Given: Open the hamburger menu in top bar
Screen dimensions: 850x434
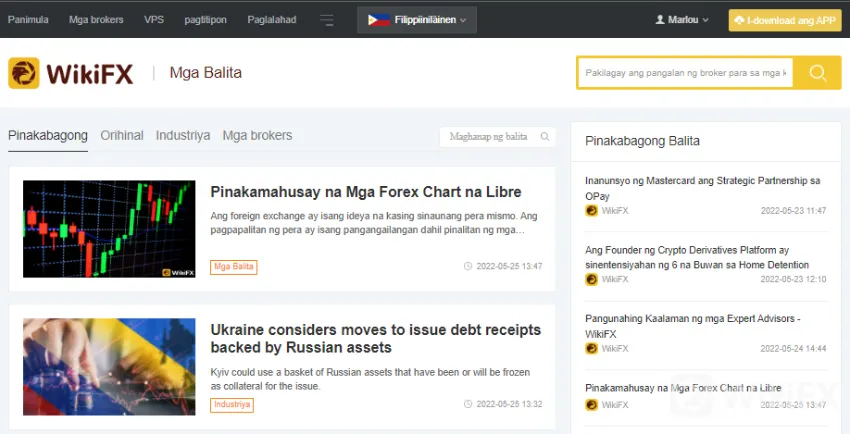Looking at the screenshot, I should (x=327, y=20).
